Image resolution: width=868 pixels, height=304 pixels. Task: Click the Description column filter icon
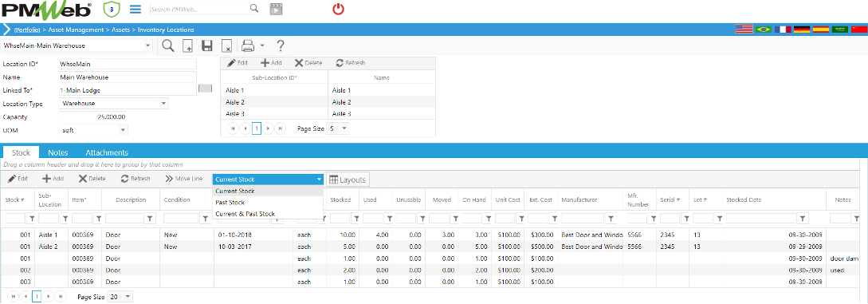click(150, 219)
